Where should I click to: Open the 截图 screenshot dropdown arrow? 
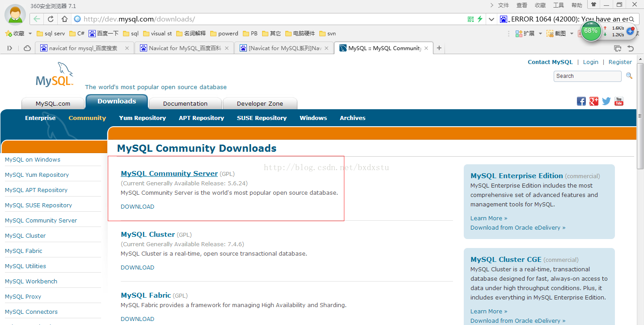[x=572, y=34]
